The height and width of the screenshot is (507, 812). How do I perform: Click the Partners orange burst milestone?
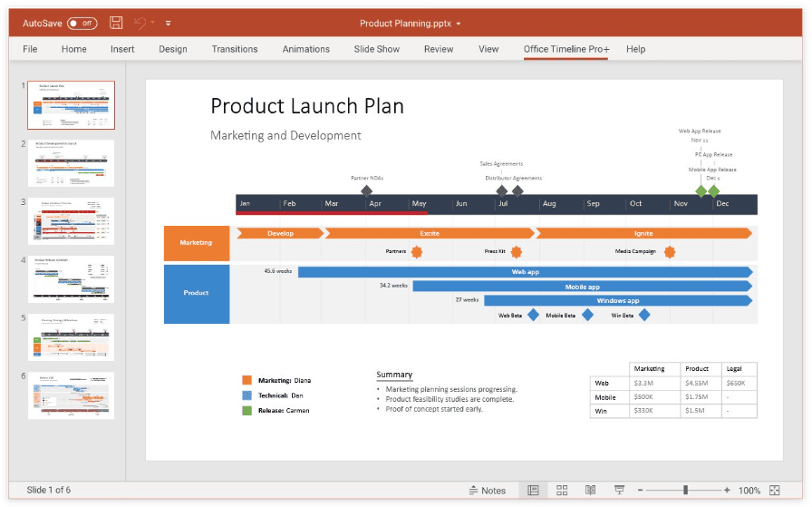click(x=417, y=252)
